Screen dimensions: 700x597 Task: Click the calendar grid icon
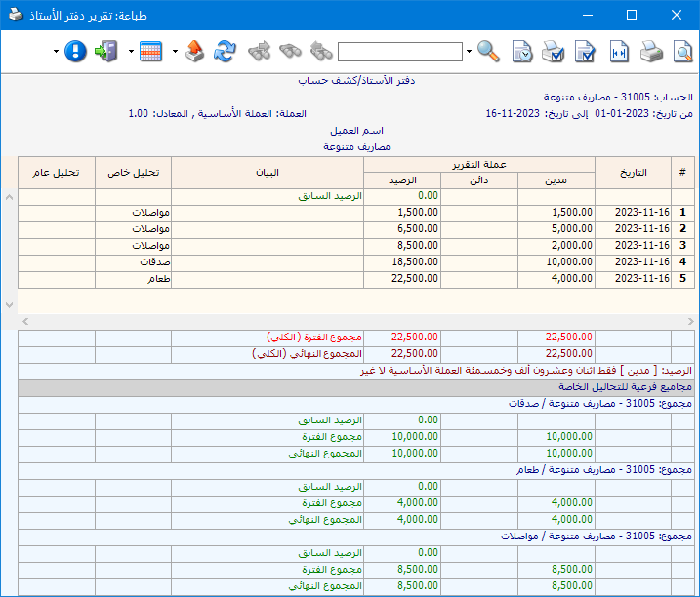pyautogui.click(x=150, y=52)
